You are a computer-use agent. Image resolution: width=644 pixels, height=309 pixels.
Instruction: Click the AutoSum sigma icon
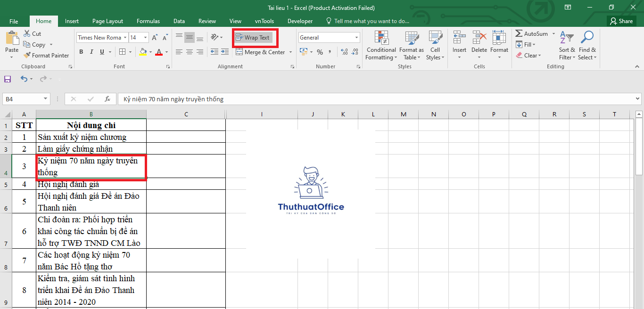pyautogui.click(x=519, y=34)
